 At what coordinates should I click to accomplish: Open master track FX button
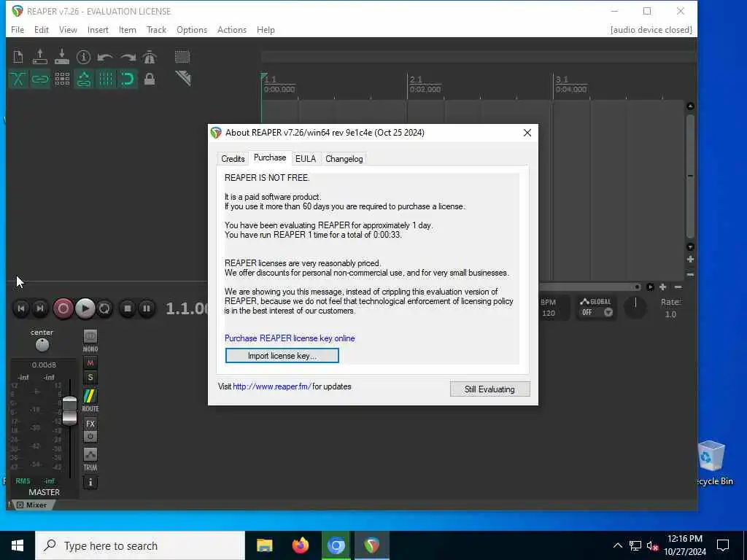90,424
